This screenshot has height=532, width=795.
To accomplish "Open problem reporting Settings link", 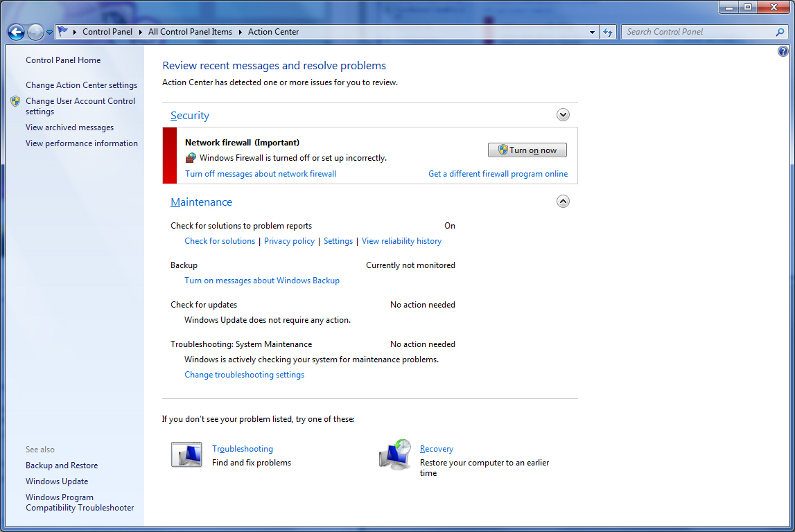I will coord(338,241).
